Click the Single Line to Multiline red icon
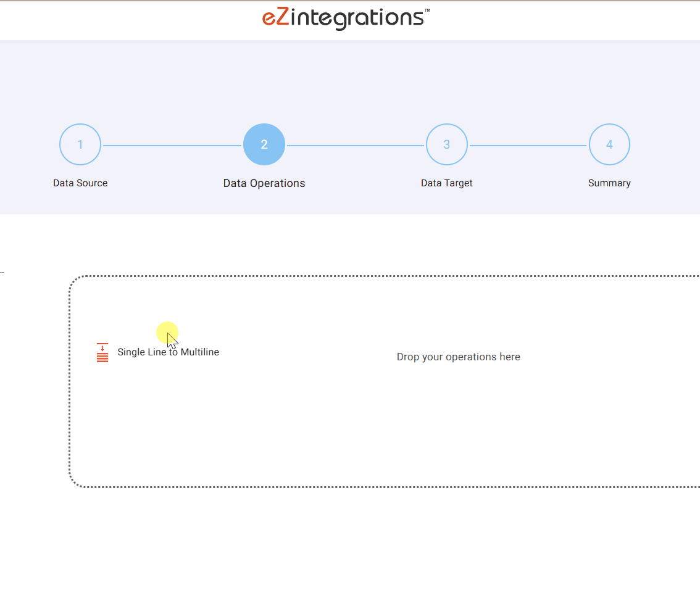700x596 pixels. (102, 352)
